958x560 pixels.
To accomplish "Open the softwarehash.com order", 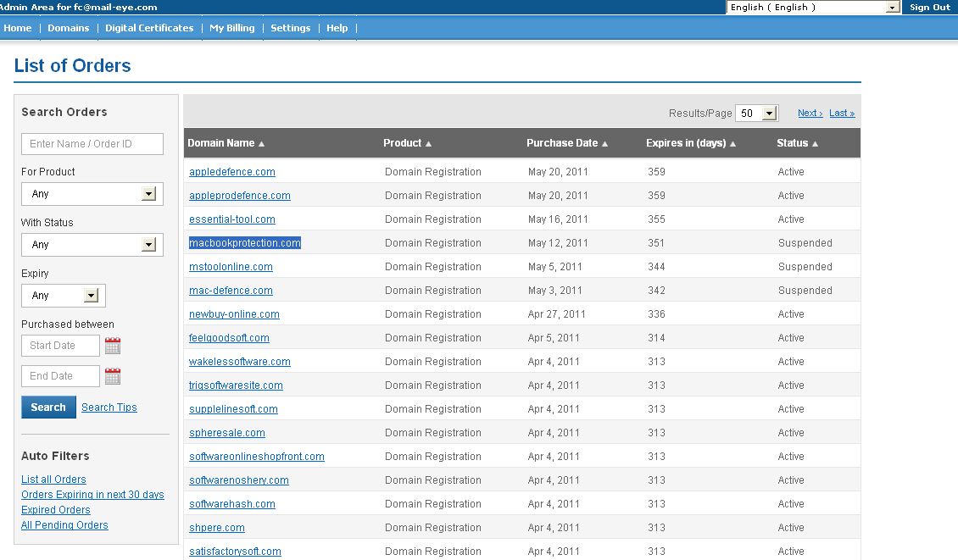I will pos(232,504).
